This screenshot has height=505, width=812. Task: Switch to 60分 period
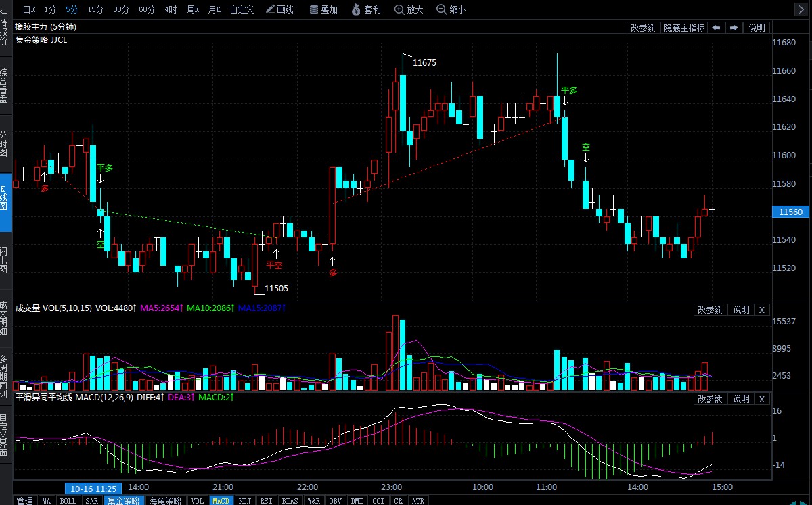coord(147,9)
